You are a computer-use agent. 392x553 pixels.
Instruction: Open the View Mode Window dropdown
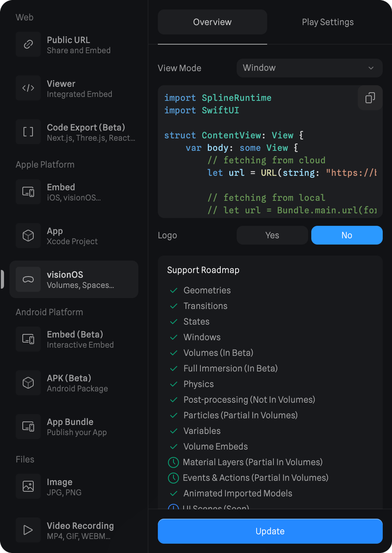(x=309, y=68)
